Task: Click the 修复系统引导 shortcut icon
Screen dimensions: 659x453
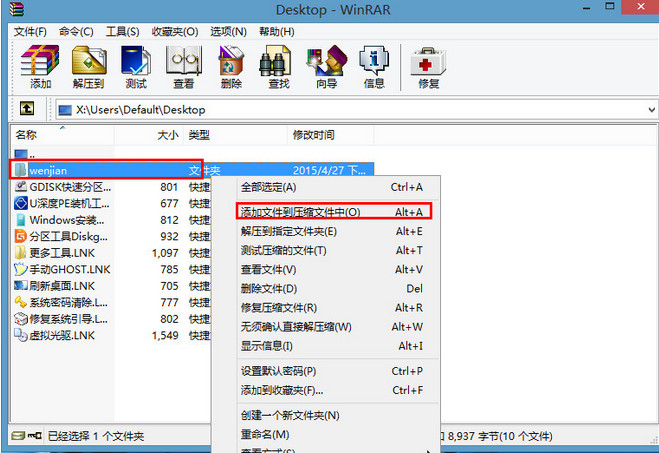Action: pyautogui.click(x=21, y=319)
